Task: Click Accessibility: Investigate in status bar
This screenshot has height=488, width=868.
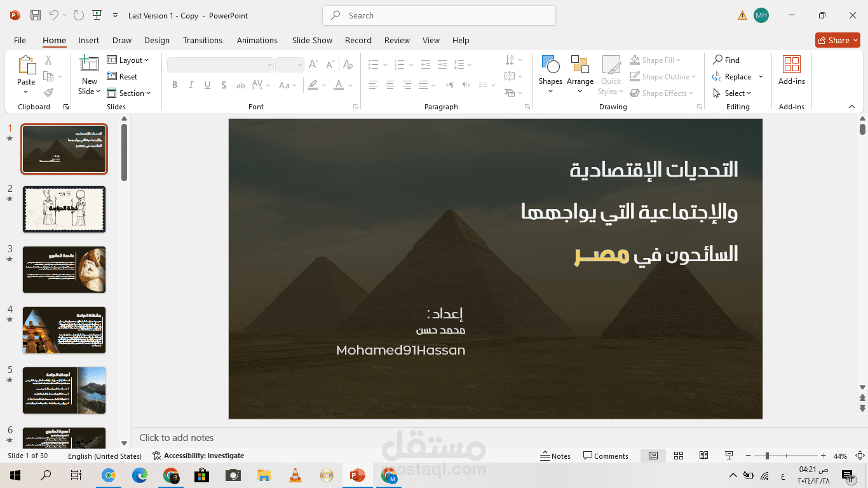Action: pos(198,456)
